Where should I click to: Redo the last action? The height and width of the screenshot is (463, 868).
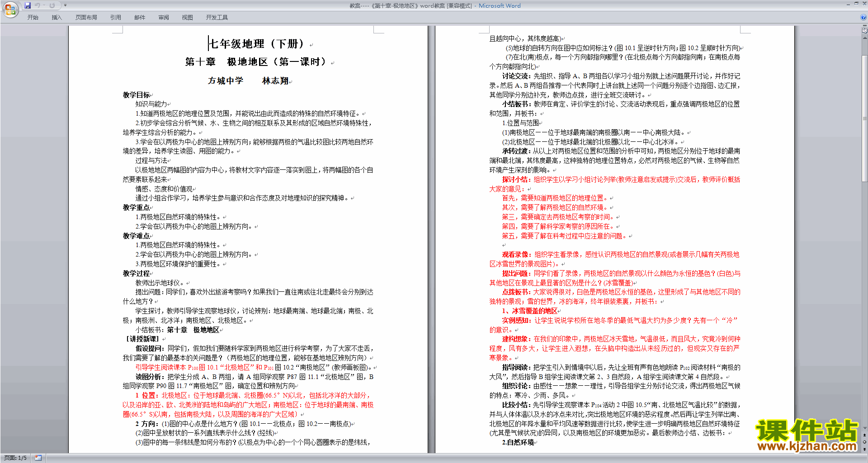click(52, 5)
